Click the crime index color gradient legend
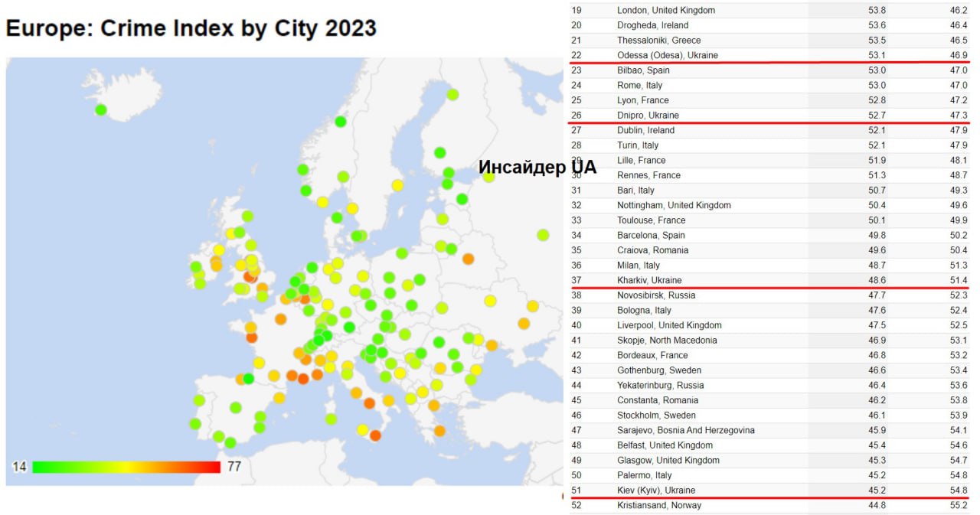This screenshot has width=980, height=515. tap(126, 467)
